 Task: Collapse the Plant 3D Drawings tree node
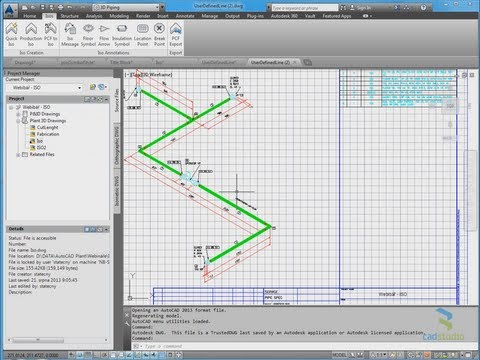[x=18, y=121]
